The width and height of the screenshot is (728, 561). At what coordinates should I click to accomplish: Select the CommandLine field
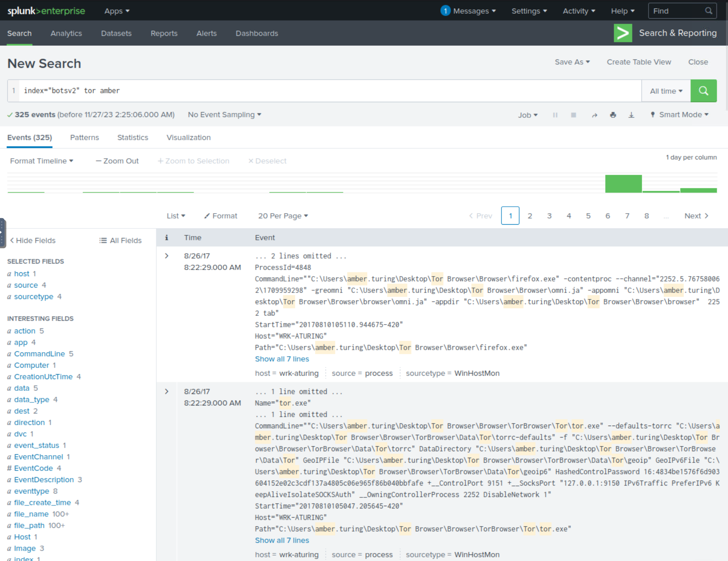39,354
